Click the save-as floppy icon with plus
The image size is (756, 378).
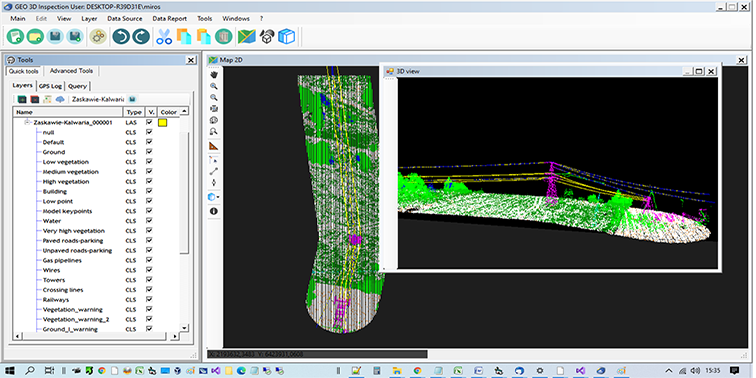click(75, 36)
